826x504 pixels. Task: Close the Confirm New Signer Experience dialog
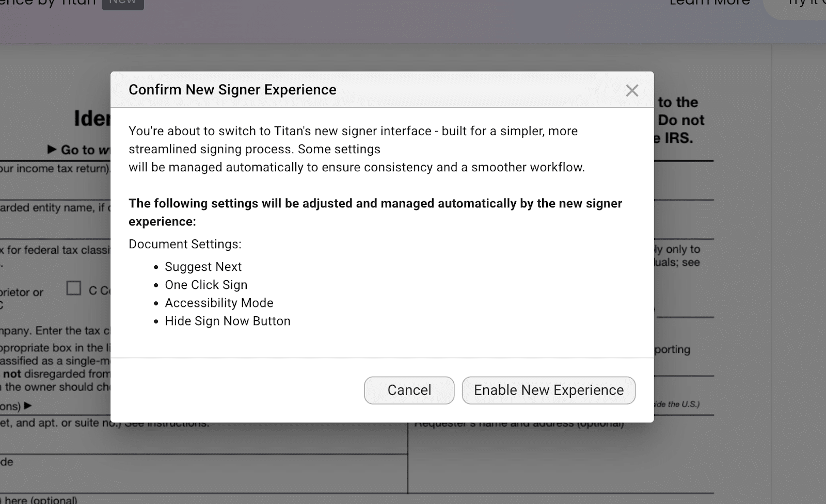click(632, 91)
